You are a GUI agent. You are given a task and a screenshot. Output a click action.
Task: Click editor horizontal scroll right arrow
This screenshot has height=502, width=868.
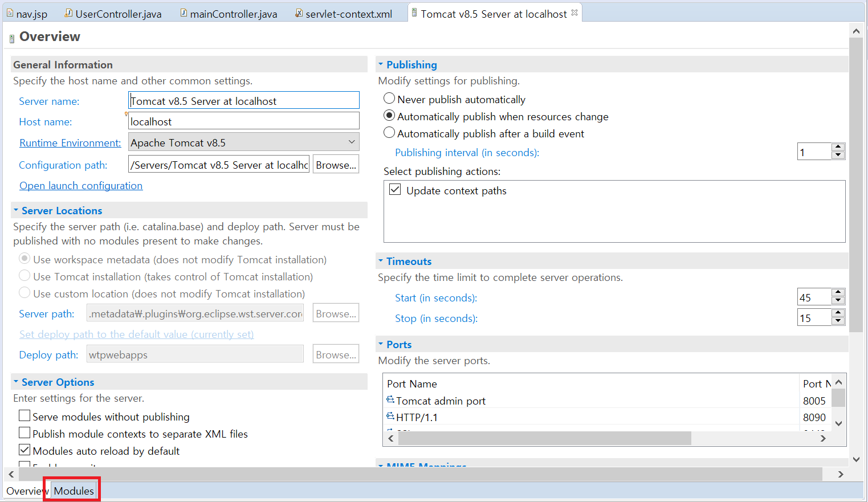tap(841, 474)
